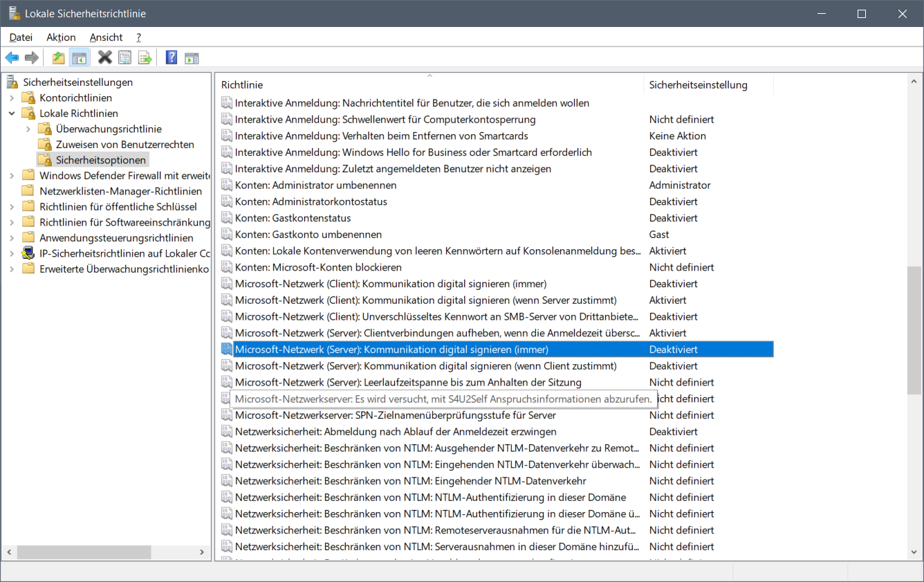Viewport: 924px width, 582px height.
Task: Click the tree pane horizontal scrollbar thumb
Action: [84, 552]
